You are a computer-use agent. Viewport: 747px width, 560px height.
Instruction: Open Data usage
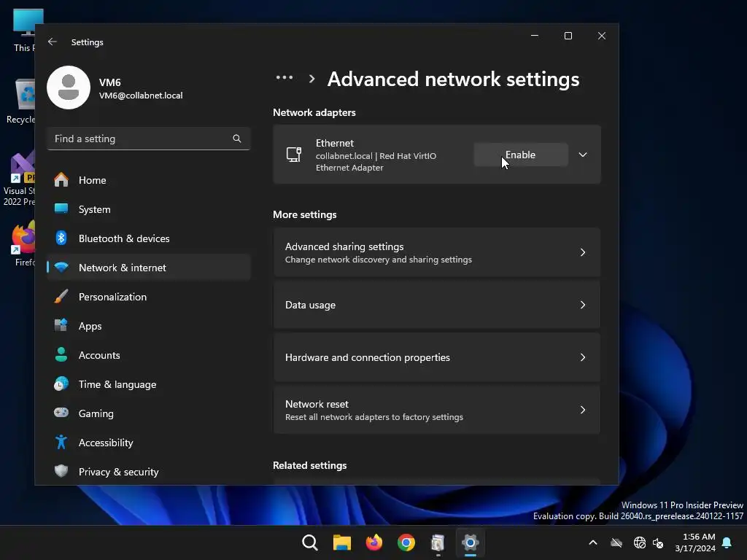437,305
